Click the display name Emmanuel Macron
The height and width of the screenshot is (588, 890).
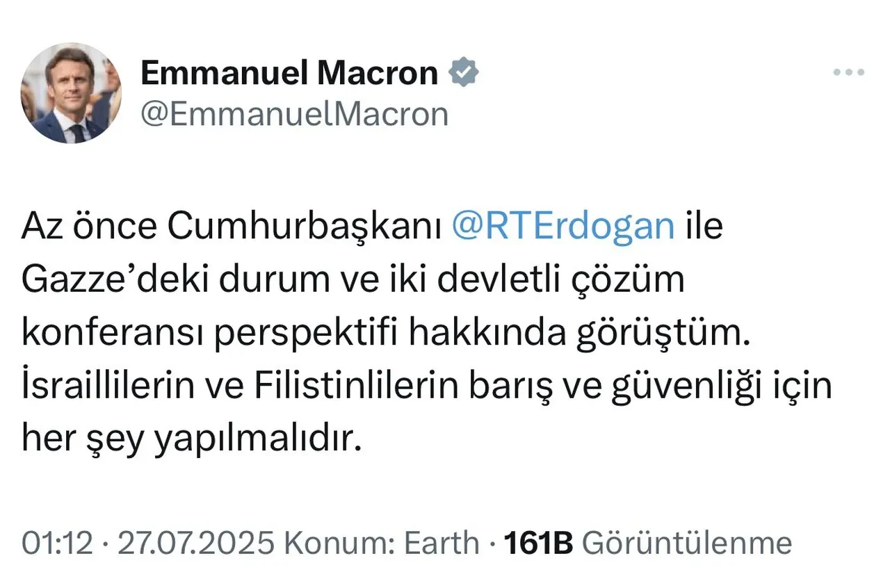tap(289, 73)
